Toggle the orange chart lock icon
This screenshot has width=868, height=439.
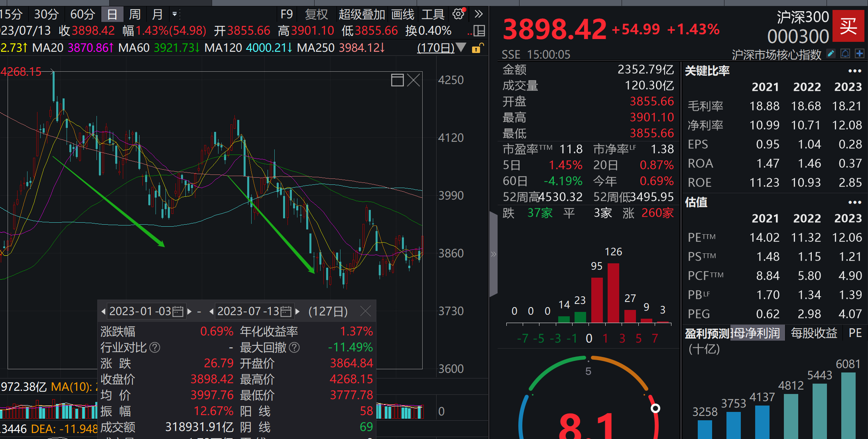point(476,49)
